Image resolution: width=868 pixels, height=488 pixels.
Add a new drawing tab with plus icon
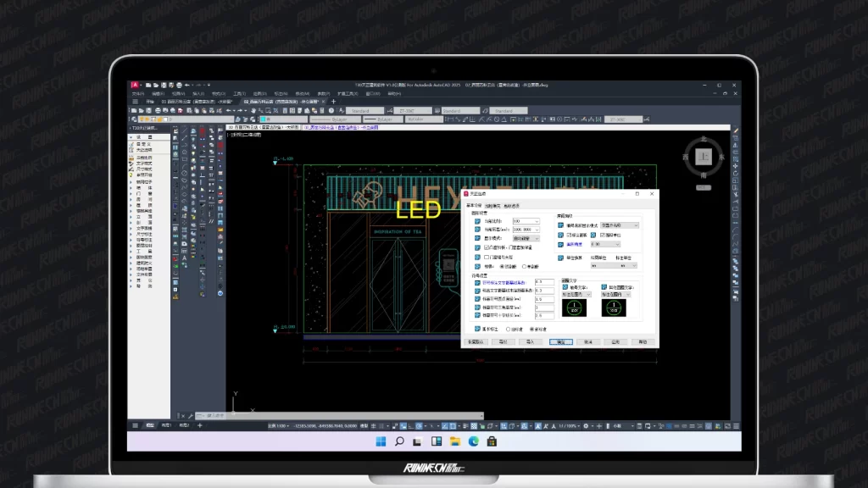pyautogui.click(x=333, y=102)
